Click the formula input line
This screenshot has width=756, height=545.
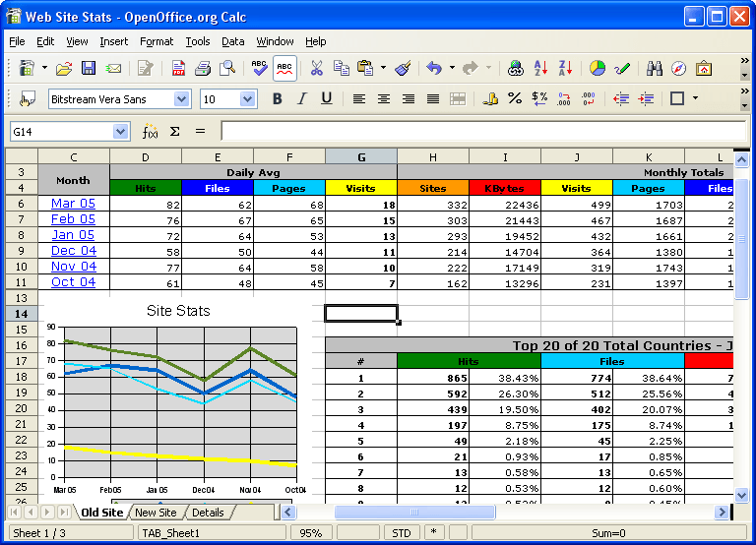pos(482,131)
